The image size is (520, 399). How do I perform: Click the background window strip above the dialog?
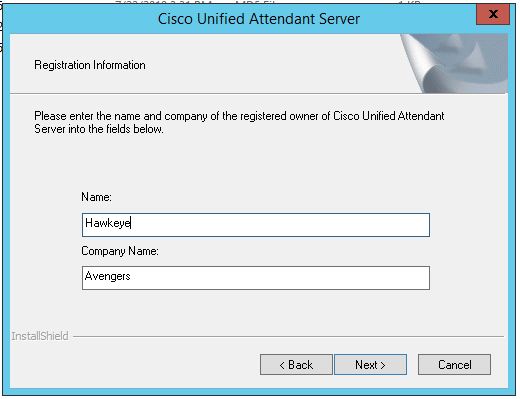click(260, 2)
